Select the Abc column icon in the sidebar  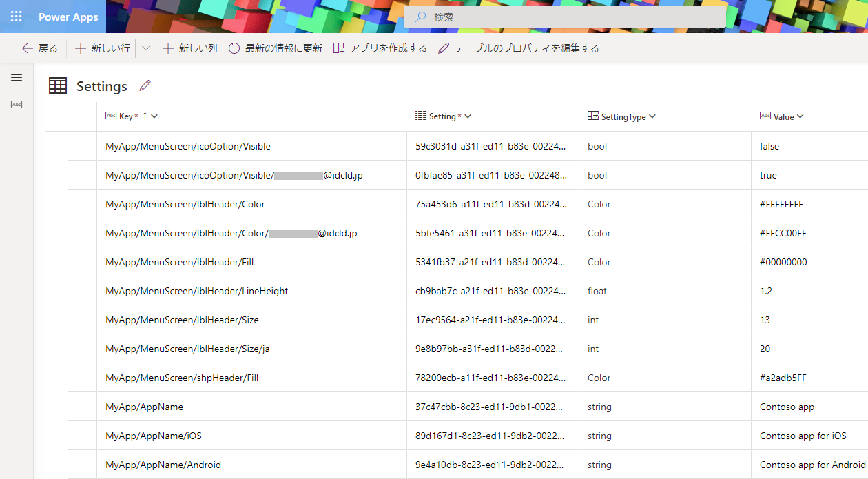17,104
